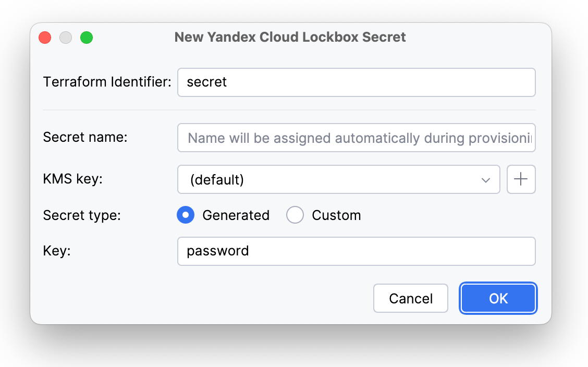Click the KMS key dropdown chevron arrow
Viewport: 588px width, 367px height.
(486, 180)
